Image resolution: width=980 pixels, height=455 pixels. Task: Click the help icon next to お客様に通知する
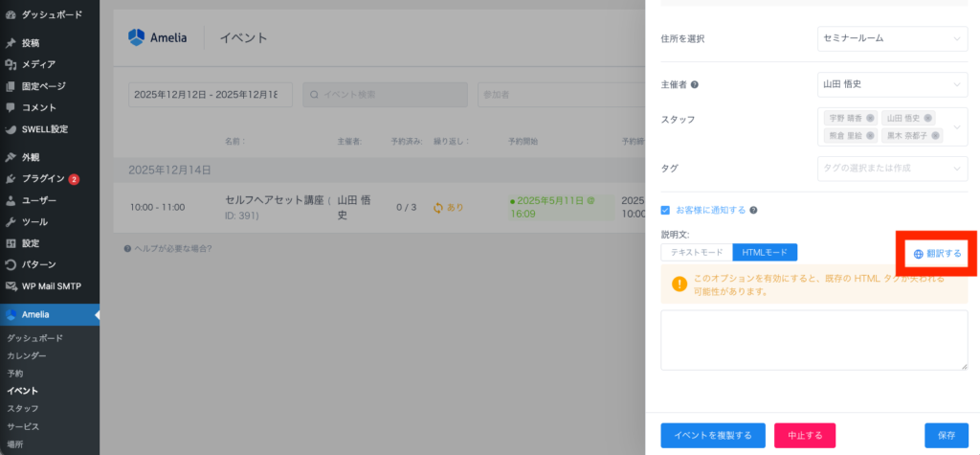[x=753, y=210]
